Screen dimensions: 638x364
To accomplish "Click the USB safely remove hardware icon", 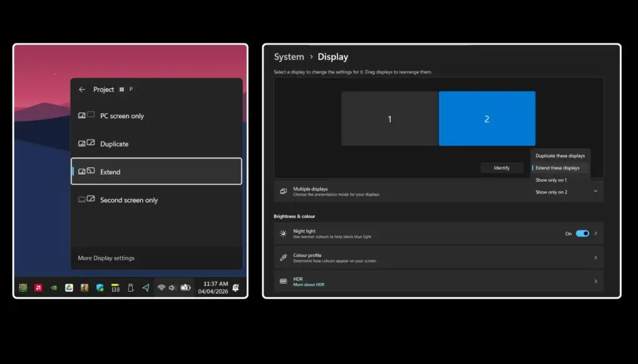I will coord(130,287).
